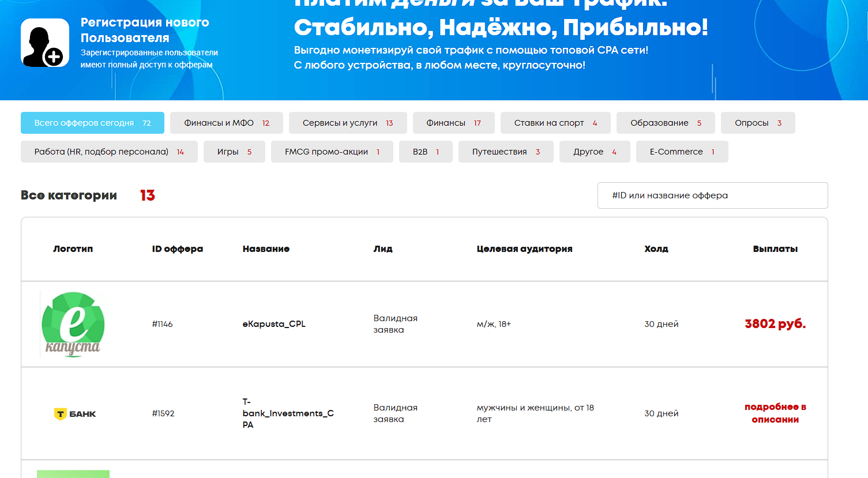
Task: Select the 'Сервисы и услуги' category
Action: 347,122
